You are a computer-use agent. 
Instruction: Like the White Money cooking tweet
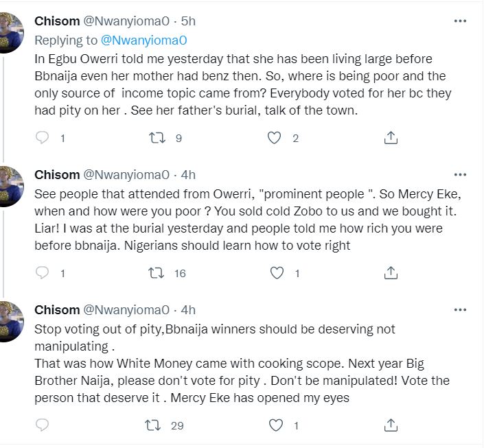tap(277, 425)
